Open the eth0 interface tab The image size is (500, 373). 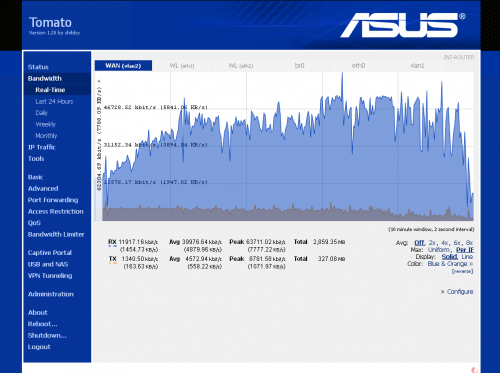pyautogui.click(x=358, y=65)
